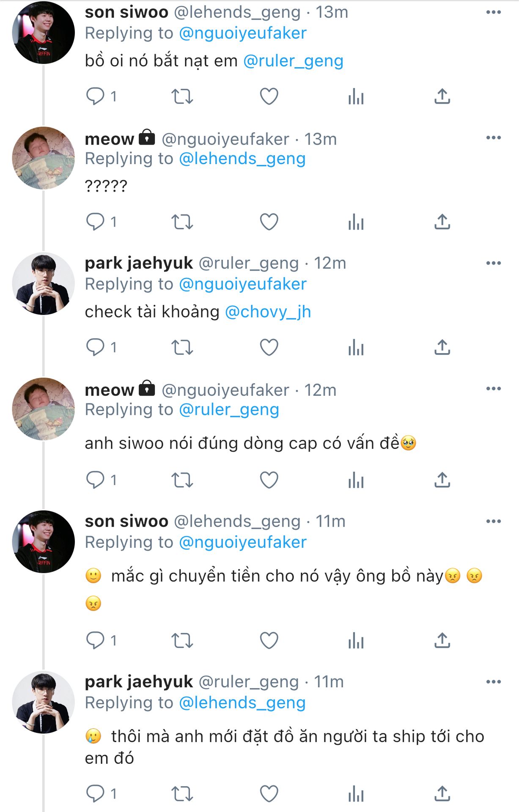519x812 pixels.
Task: Open more options on the 11m son siwoo tweet
Action: pos(494,521)
